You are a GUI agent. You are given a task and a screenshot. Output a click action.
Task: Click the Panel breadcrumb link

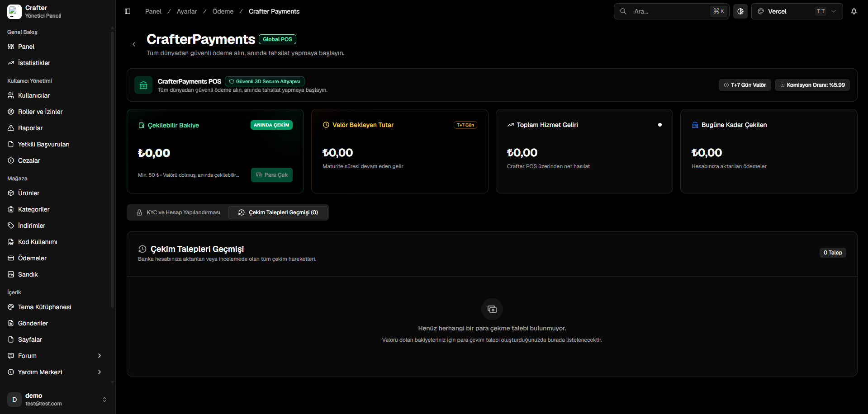click(x=153, y=11)
